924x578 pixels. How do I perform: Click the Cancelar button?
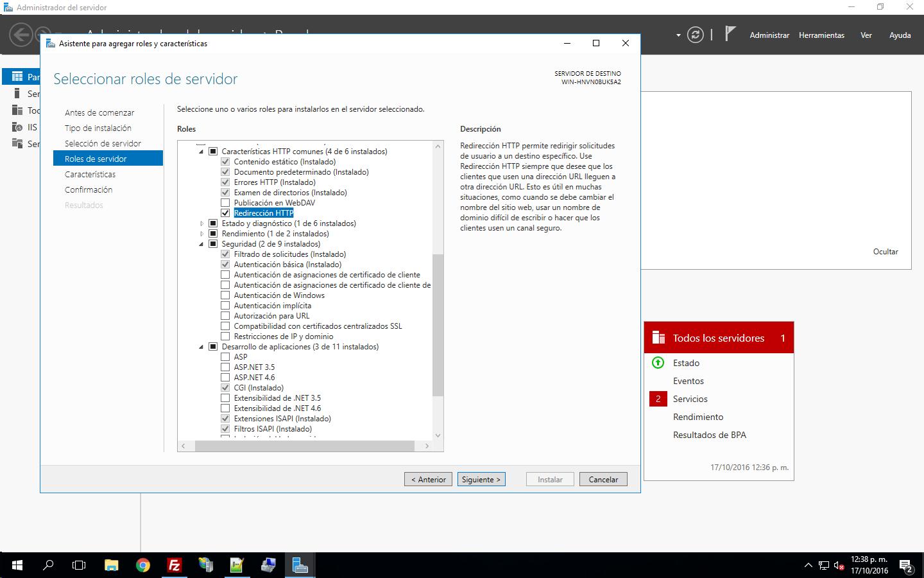(x=603, y=479)
